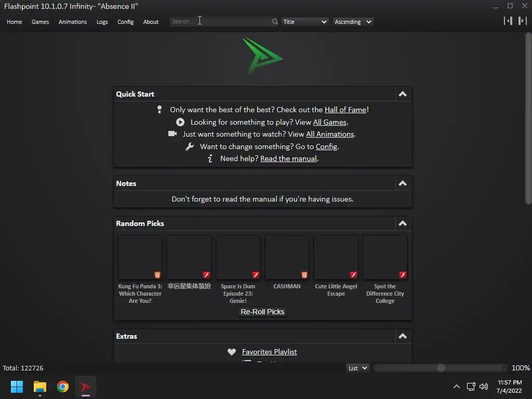Click HTML5 badge on CASHMAN pick
This screenshot has height=399, width=532.
(x=304, y=275)
